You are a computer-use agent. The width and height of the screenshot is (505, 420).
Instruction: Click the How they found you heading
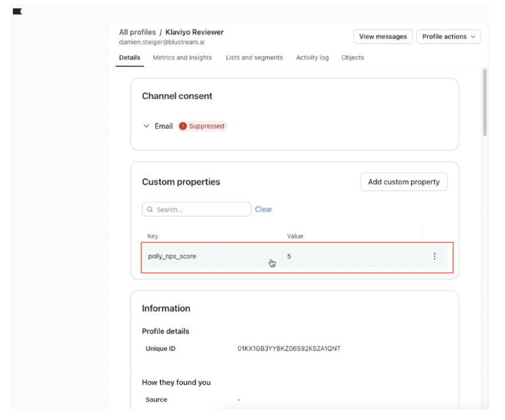tap(176, 382)
